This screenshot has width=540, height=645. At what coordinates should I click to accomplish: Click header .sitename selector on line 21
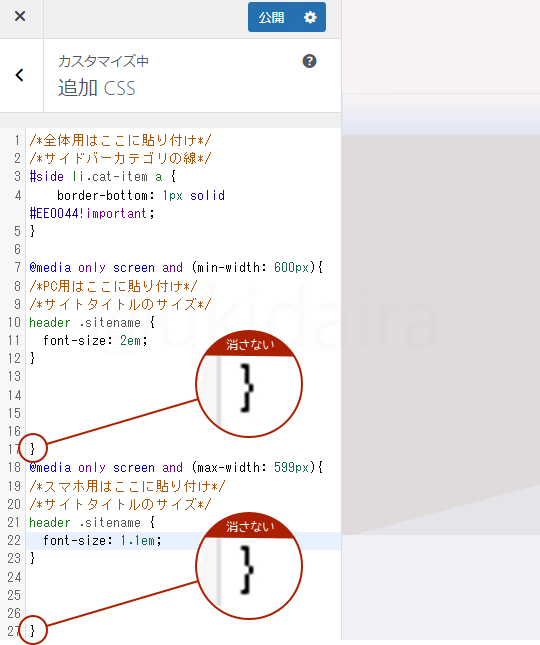[x=92, y=522]
